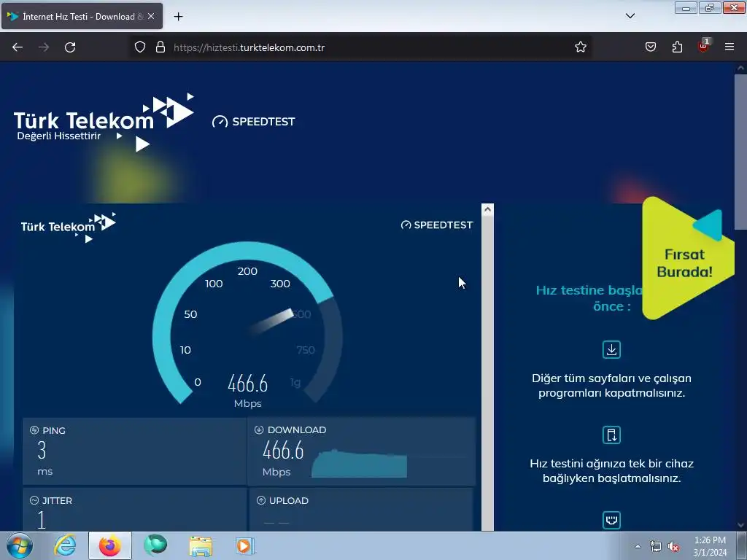Click the speed test widget scrollbar track

(487, 373)
